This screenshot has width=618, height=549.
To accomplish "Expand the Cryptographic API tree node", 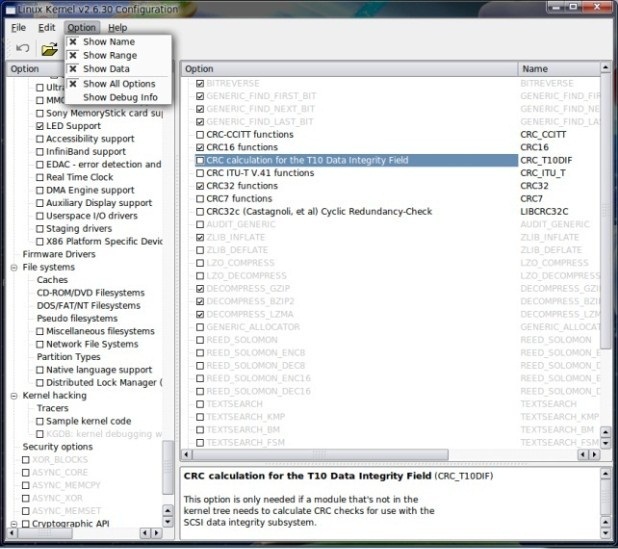I will pos(14,524).
